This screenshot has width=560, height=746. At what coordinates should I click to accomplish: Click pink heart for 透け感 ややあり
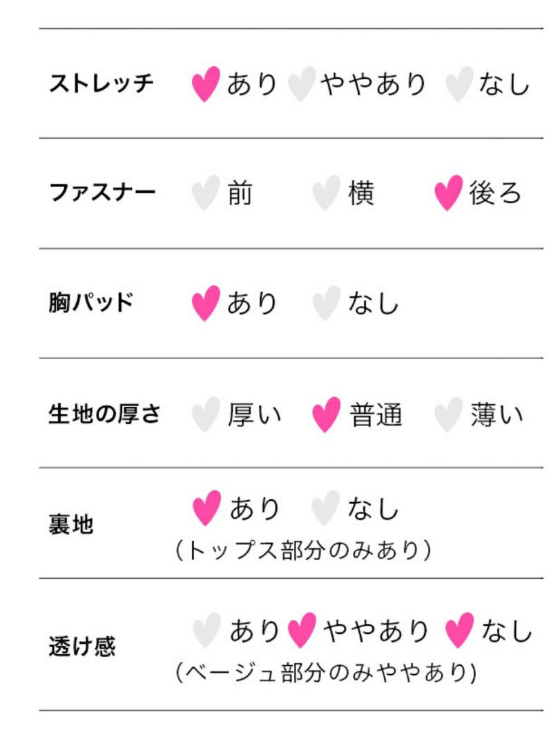click(x=302, y=630)
